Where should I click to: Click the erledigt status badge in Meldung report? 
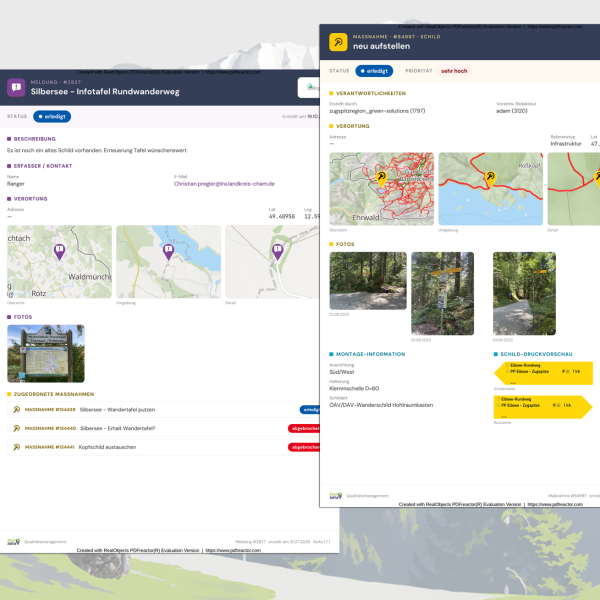point(52,116)
